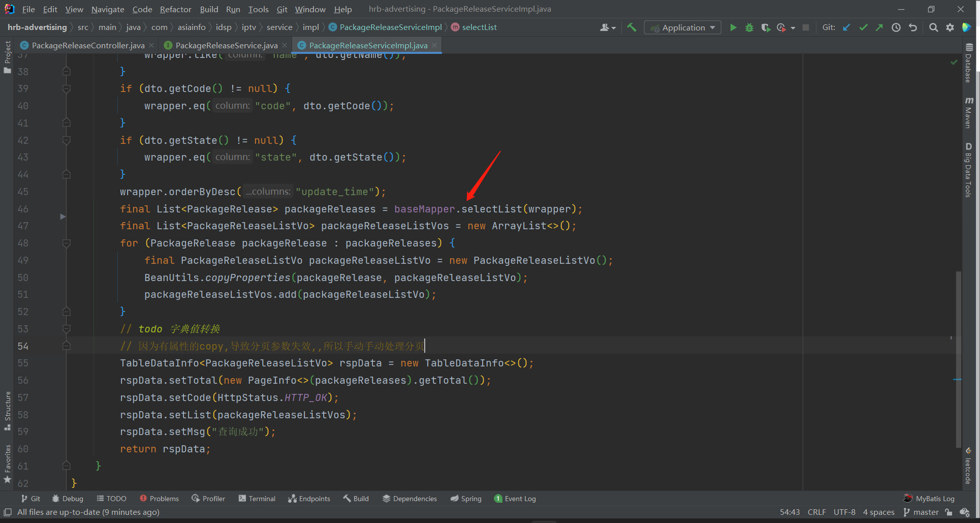The image size is (980, 523).
Task: Open the Debug tool window
Action: point(68,499)
